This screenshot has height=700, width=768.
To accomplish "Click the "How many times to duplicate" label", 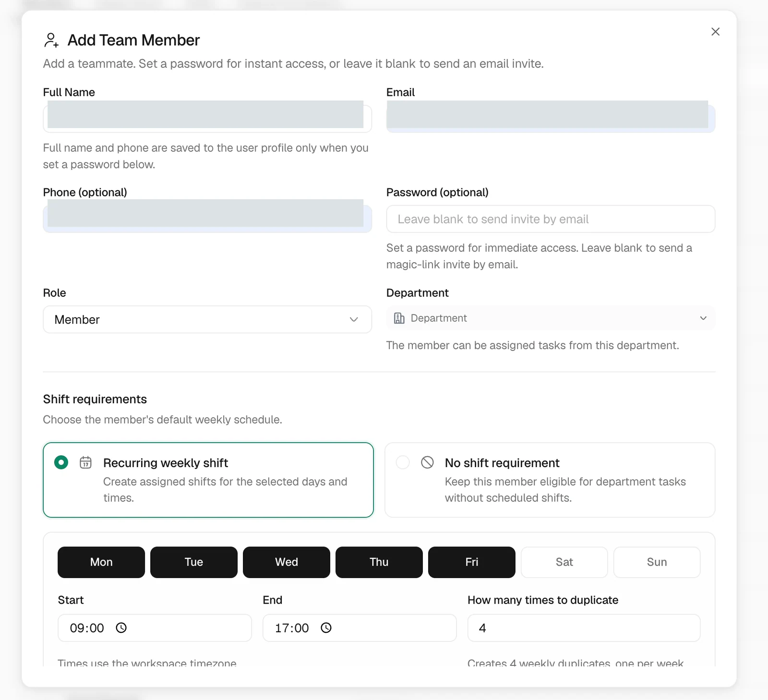I will tap(543, 600).
